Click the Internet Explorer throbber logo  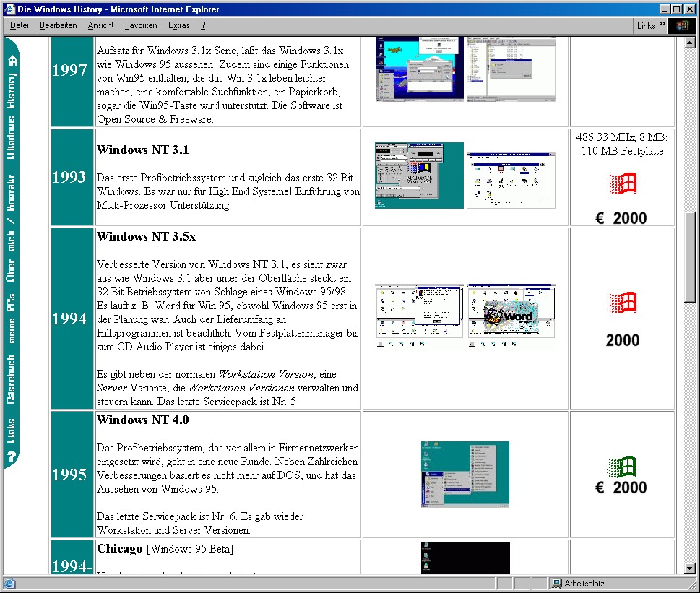pos(682,25)
